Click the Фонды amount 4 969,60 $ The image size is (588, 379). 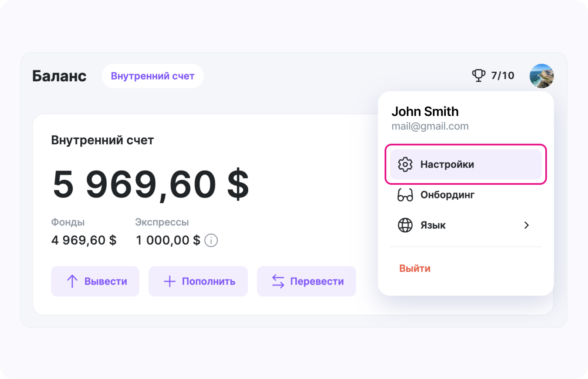84,240
